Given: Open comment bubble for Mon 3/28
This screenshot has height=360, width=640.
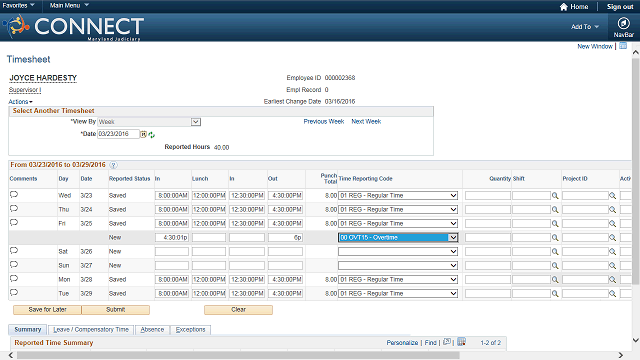Looking at the screenshot, I should (14, 278).
